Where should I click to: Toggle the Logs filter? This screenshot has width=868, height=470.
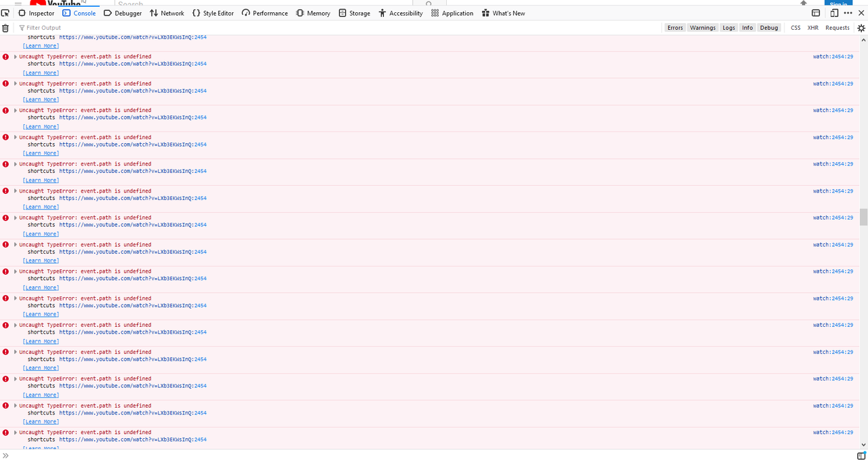point(728,28)
